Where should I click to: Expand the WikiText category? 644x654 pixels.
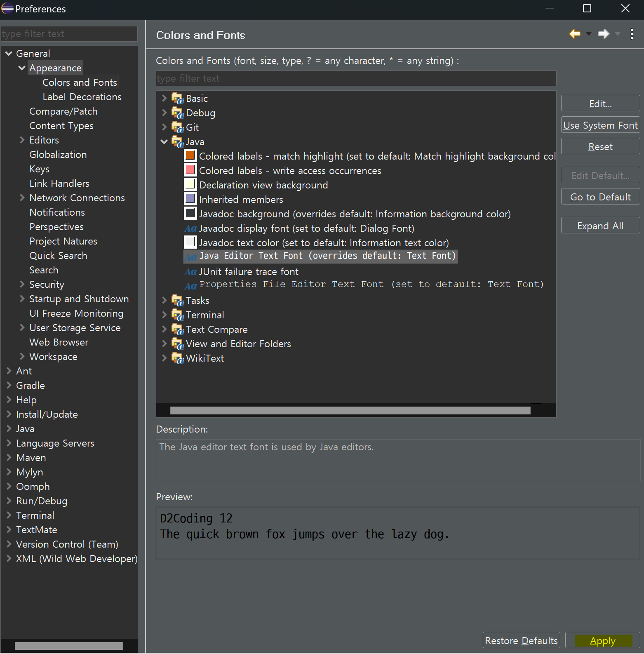[164, 358]
